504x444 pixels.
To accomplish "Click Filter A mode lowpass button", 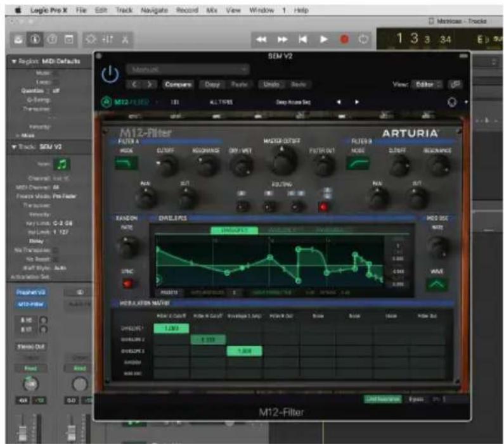I will coord(126,164).
